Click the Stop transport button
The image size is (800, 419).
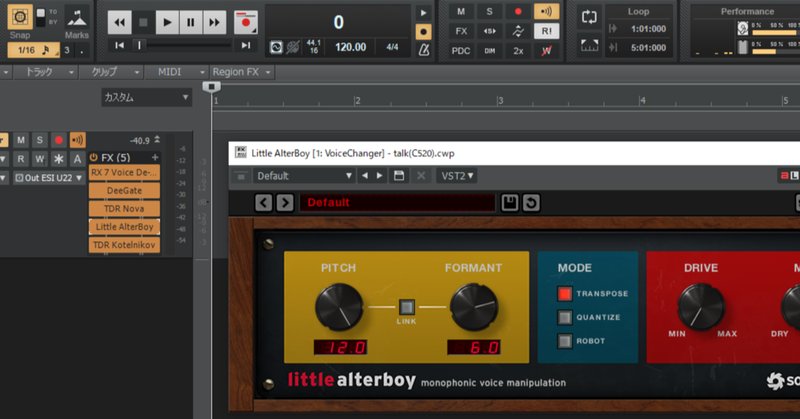[x=143, y=22]
